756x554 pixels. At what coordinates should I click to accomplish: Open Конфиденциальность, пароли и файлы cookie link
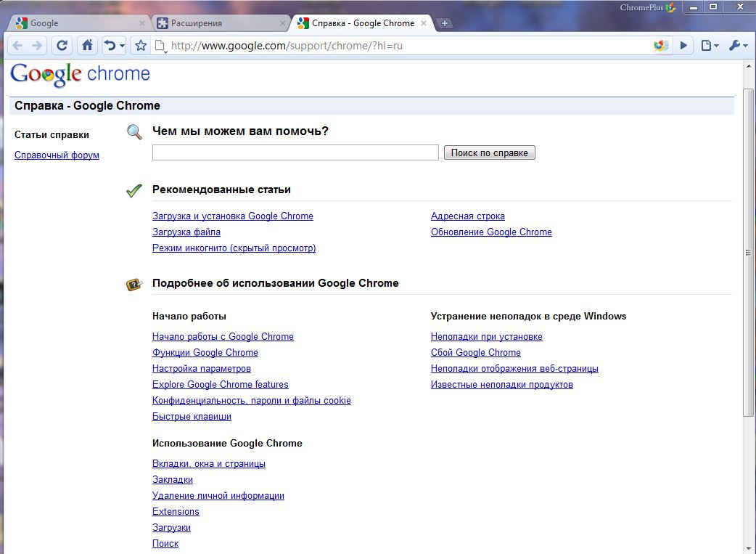point(252,401)
